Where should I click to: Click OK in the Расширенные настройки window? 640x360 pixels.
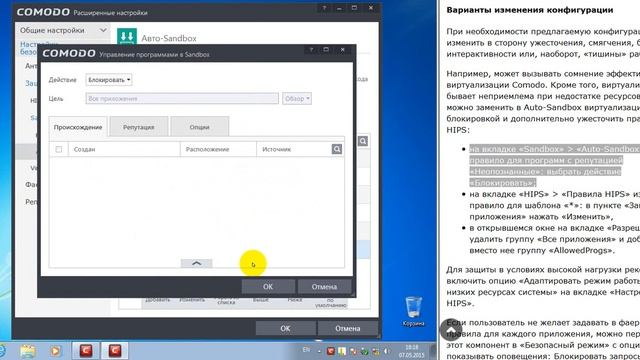285,328
